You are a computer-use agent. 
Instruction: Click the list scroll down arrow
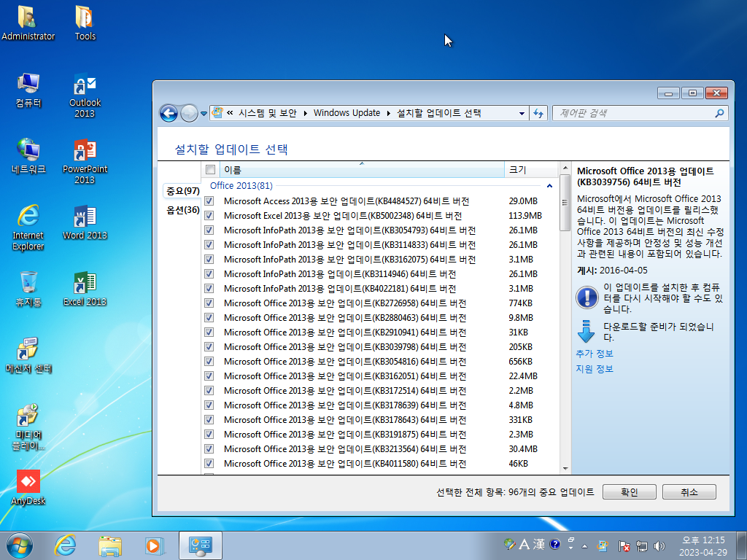point(565,469)
